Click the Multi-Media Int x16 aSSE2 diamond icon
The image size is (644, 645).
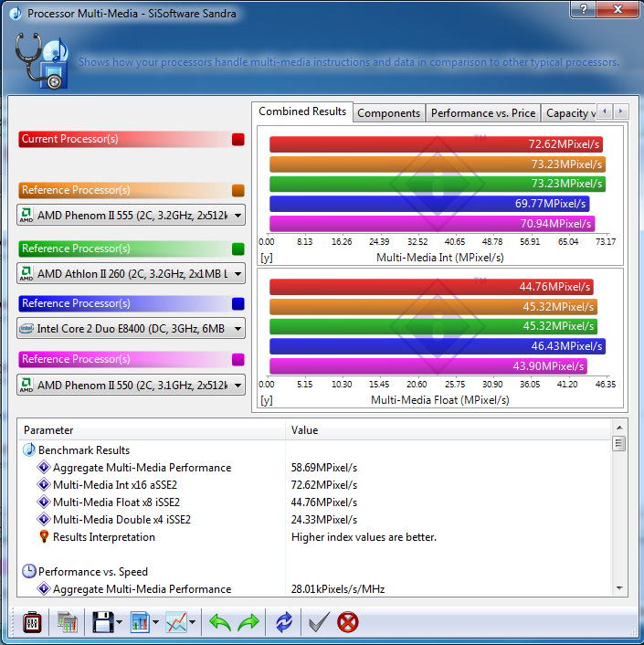pyautogui.click(x=44, y=484)
